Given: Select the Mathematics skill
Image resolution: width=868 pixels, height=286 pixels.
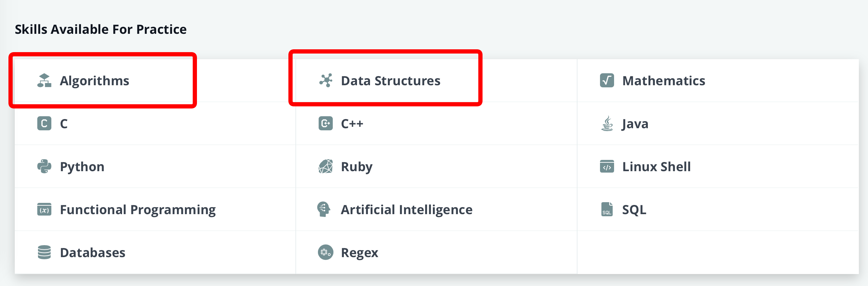Looking at the screenshot, I should pyautogui.click(x=664, y=81).
